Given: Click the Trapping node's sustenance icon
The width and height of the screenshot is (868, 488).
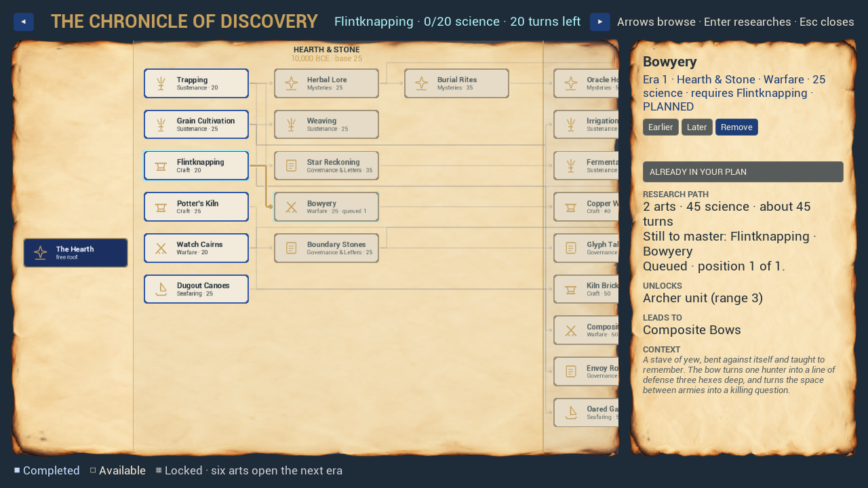Looking at the screenshot, I should pos(161,83).
